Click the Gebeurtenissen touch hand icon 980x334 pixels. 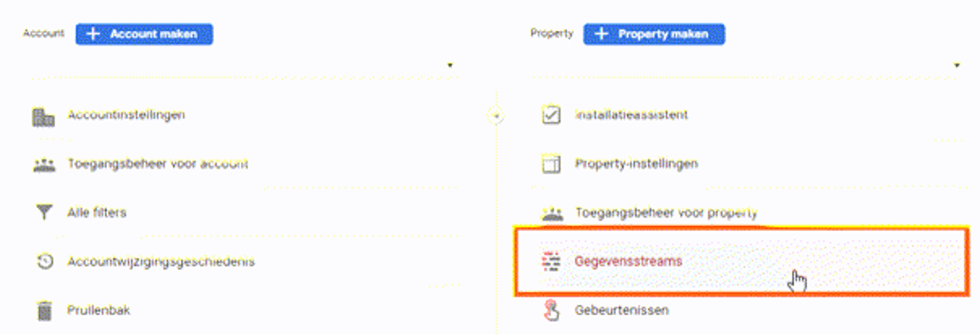552,310
